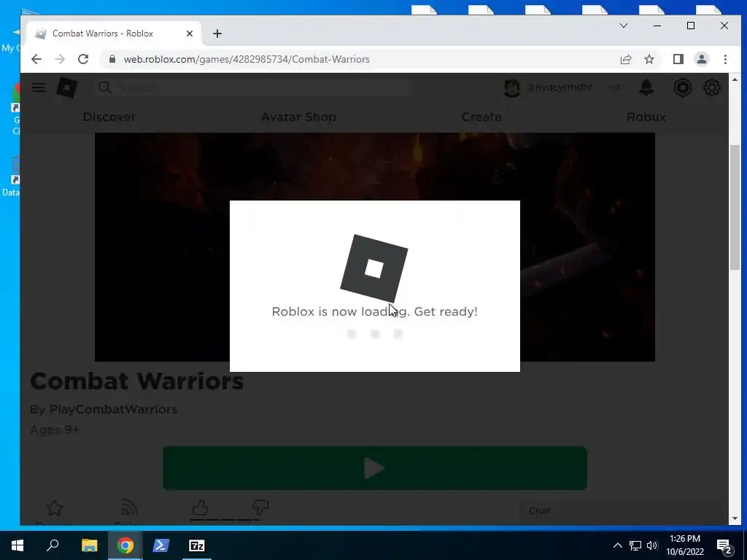The image size is (747, 560).
Task: Click the Combat Warriors game thumbnail
Action: tap(375, 247)
